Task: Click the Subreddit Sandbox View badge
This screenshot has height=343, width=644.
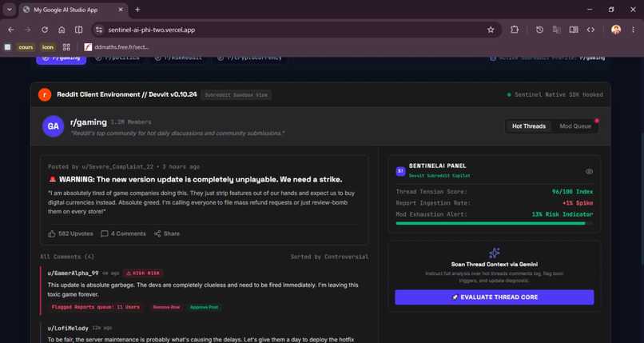Action: click(x=237, y=95)
